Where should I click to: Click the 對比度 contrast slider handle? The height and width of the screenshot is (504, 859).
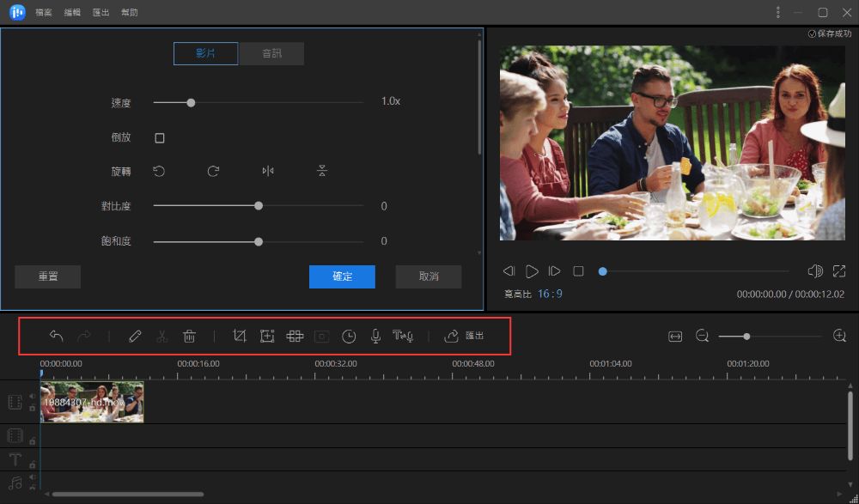[x=259, y=206]
